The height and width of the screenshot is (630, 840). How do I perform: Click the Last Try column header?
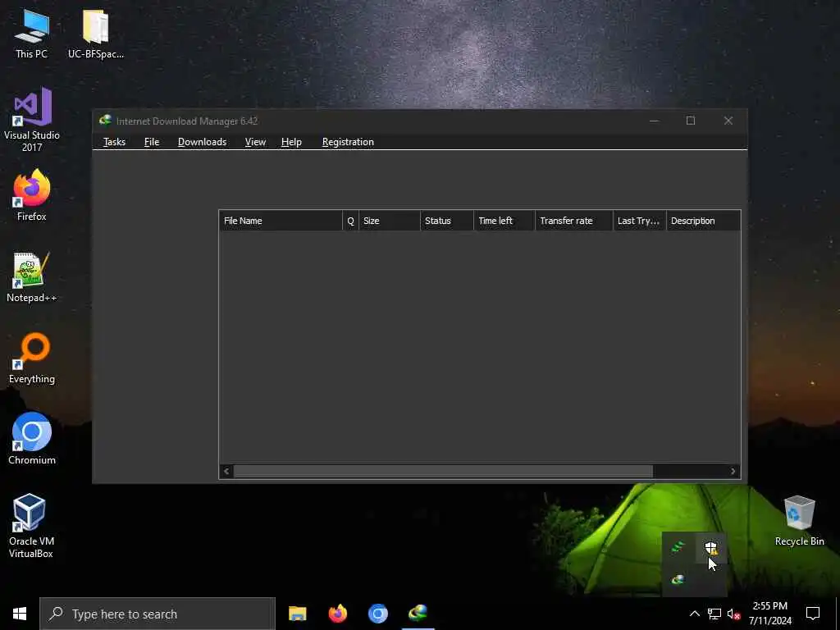[640, 221]
